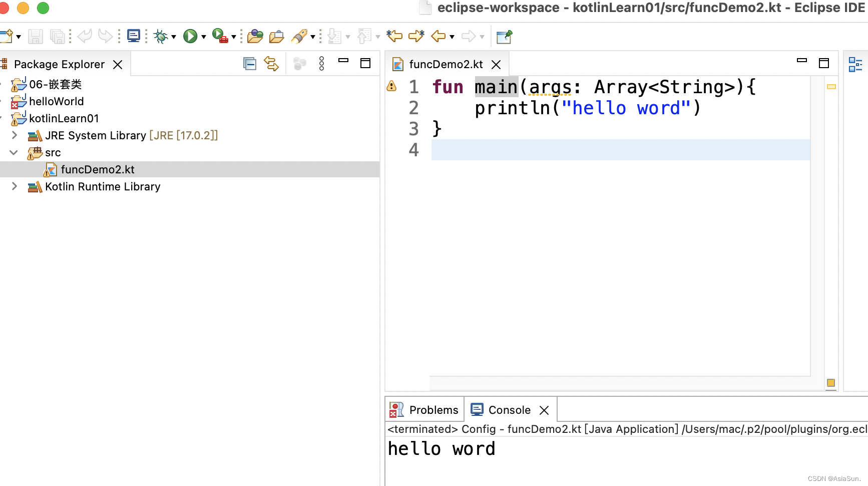Viewport: 868px width, 486px height.
Task: Click the Run External Tools icon
Action: 220,36
